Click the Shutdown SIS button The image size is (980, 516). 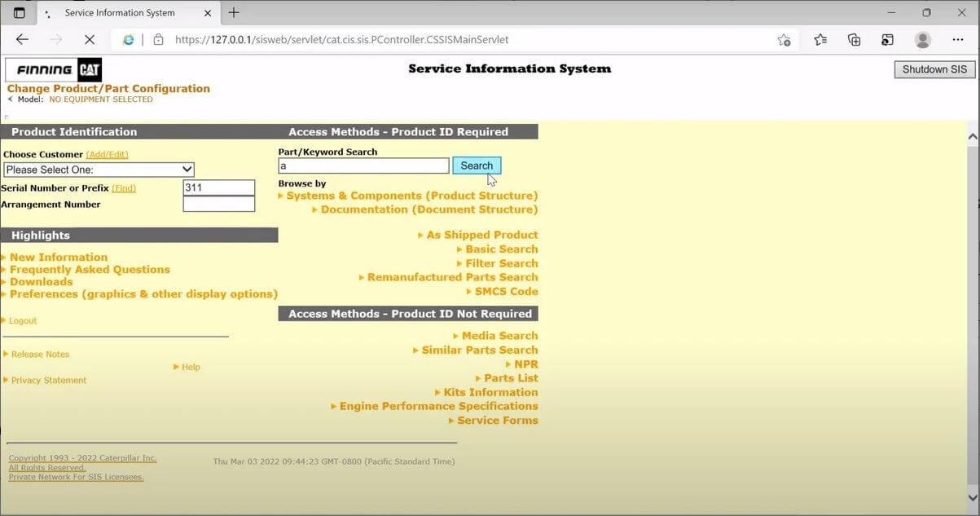click(934, 69)
